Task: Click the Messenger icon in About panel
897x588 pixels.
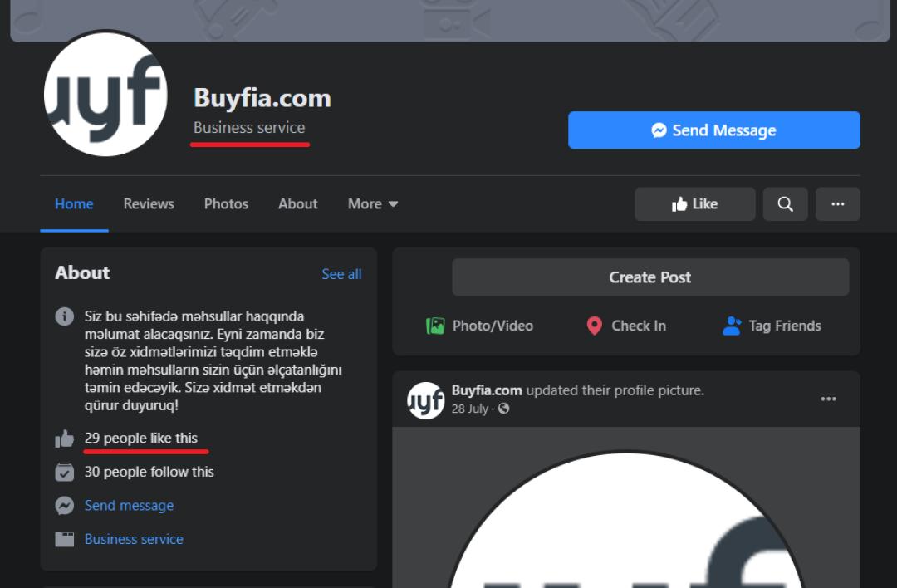Action: click(x=65, y=506)
